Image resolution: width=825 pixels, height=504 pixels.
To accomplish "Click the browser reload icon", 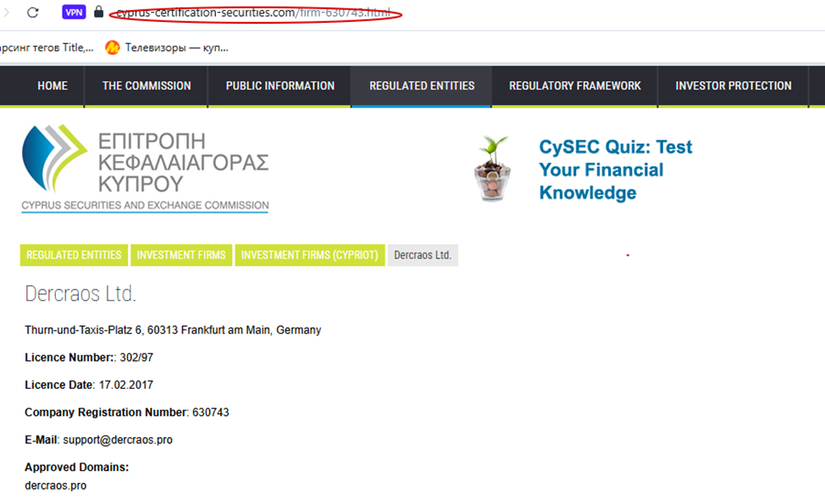I will click(x=33, y=12).
